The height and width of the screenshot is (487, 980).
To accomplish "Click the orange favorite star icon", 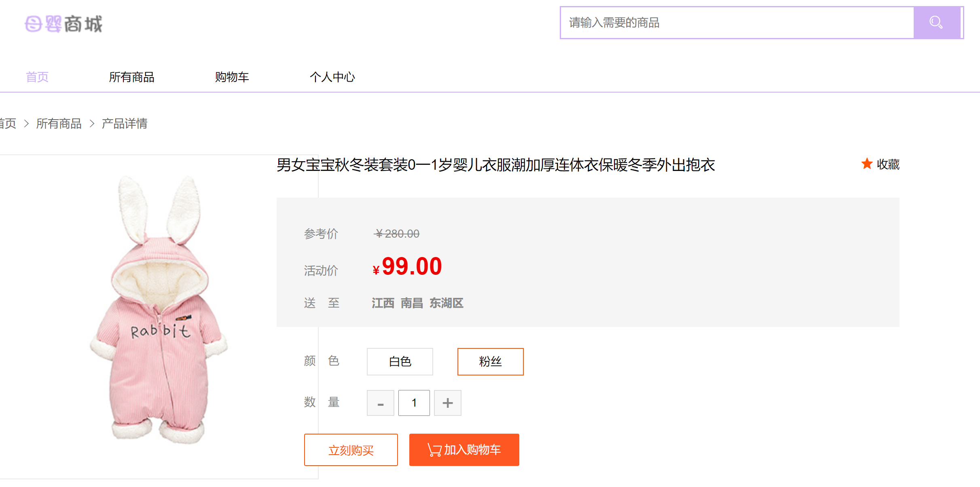I will (867, 164).
